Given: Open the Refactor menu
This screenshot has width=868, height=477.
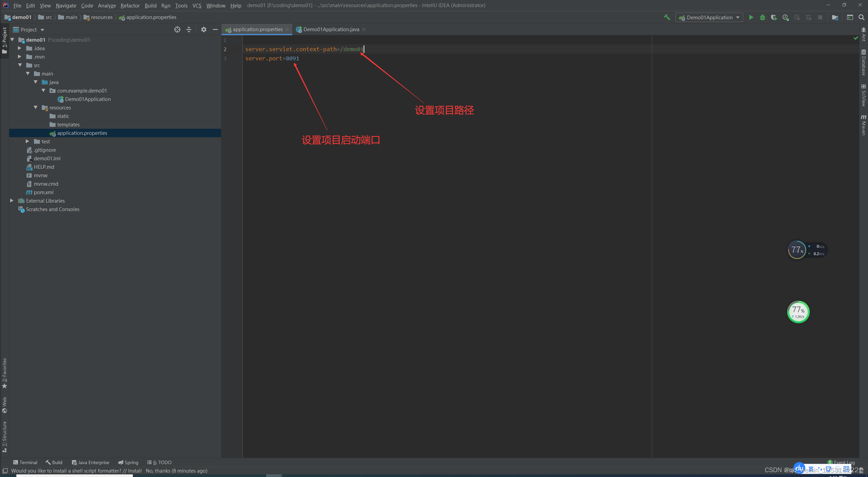Looking at the screenshot, I should point(130,5).
